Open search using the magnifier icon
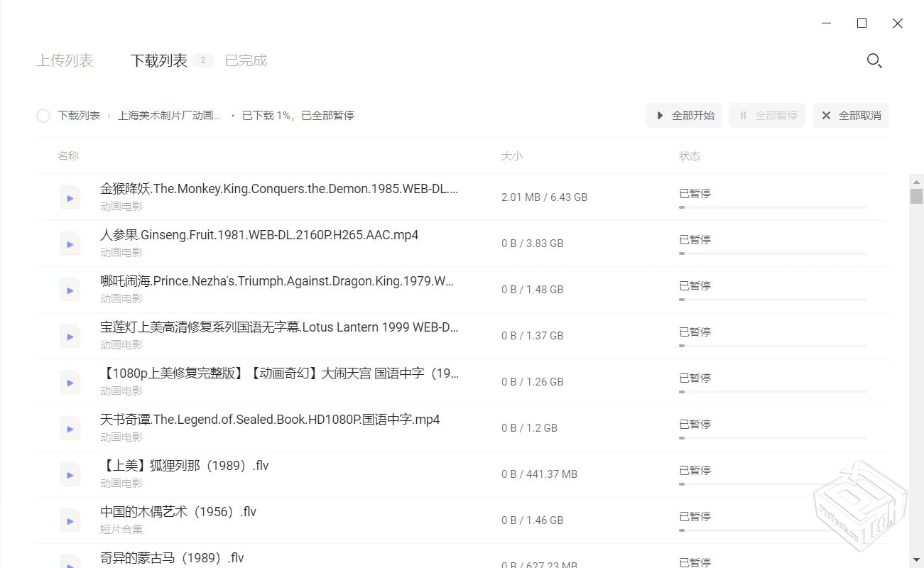The height and width of the screenshot is (568, 924). [x=874, y=61]
